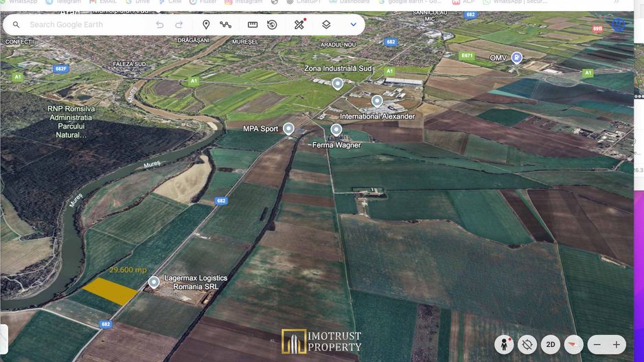Toggle Street View pegman mode
The image size is (644, 362).
[x=505, y=344]
